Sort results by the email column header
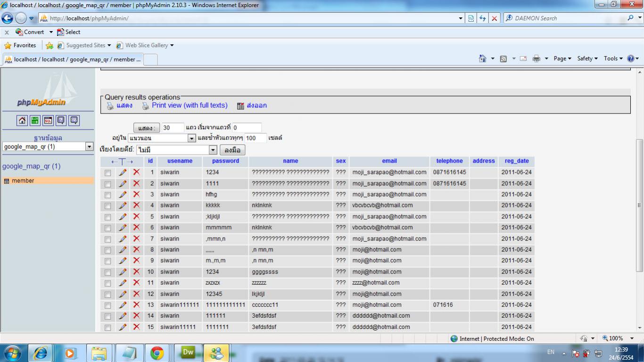Viewport: 644px width, 362px height. tap(389, 161)
